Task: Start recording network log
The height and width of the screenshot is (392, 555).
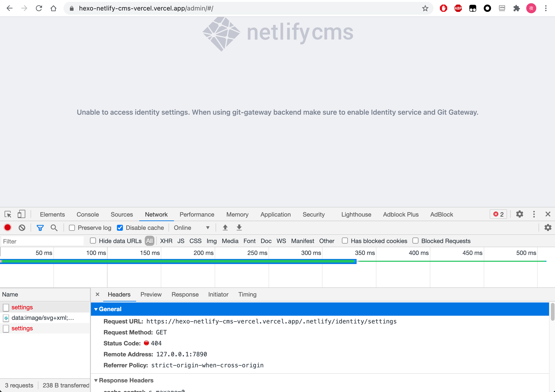Action: tap(8, 228)
